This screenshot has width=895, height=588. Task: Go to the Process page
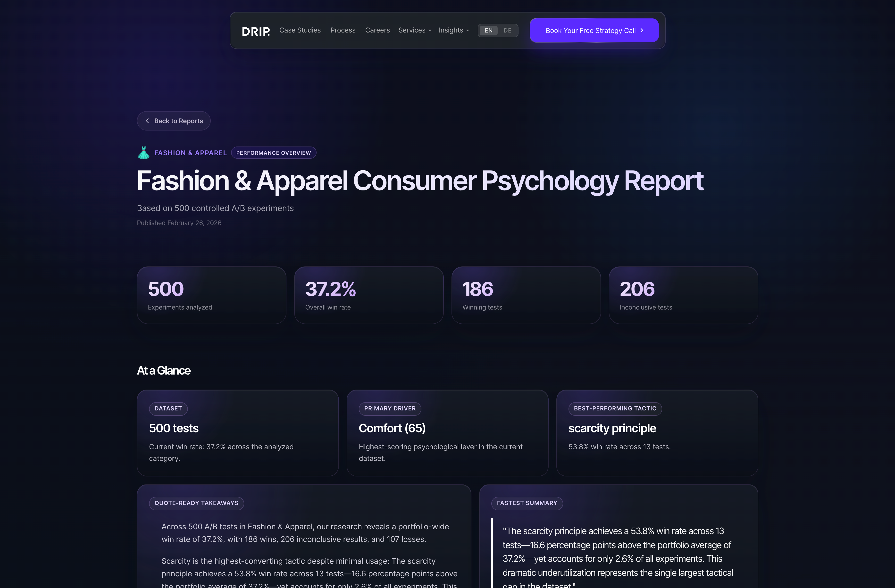click(343, 30)
